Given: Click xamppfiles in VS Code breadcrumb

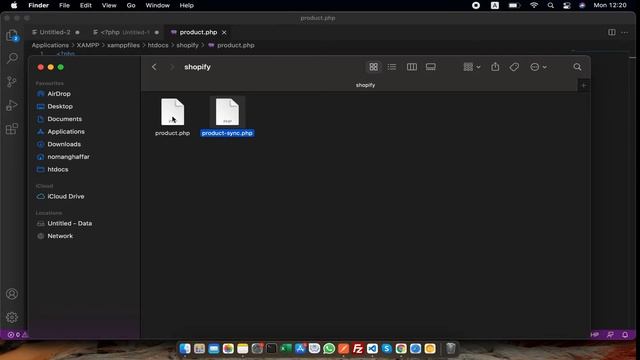Looking at the screenshot, I should [123, 45].
